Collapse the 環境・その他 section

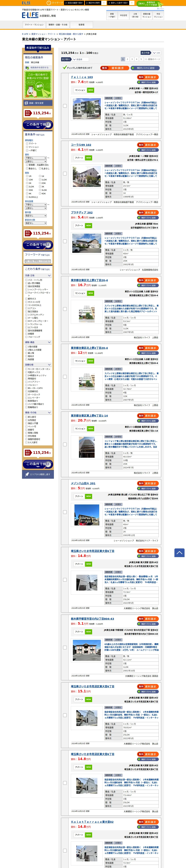pos(38,412)
